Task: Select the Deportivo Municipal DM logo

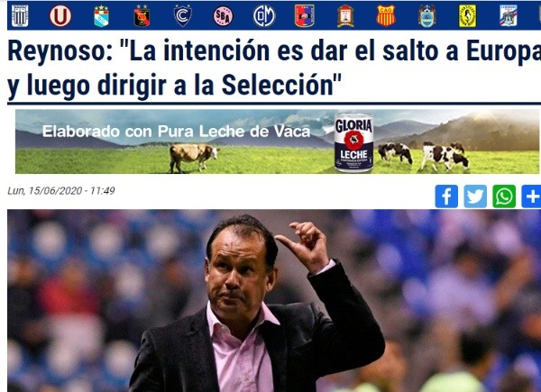Action: coord(264,16)
